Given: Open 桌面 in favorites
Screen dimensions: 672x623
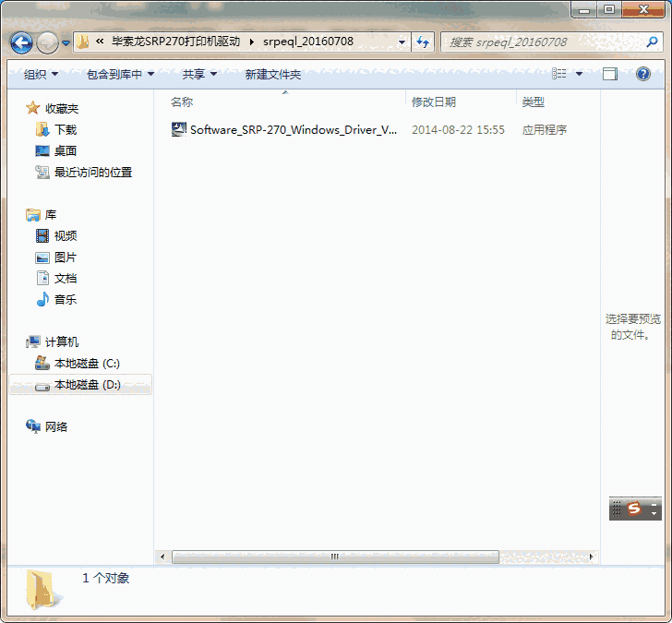Looking at the screenshot, I should tap(66, 150).
